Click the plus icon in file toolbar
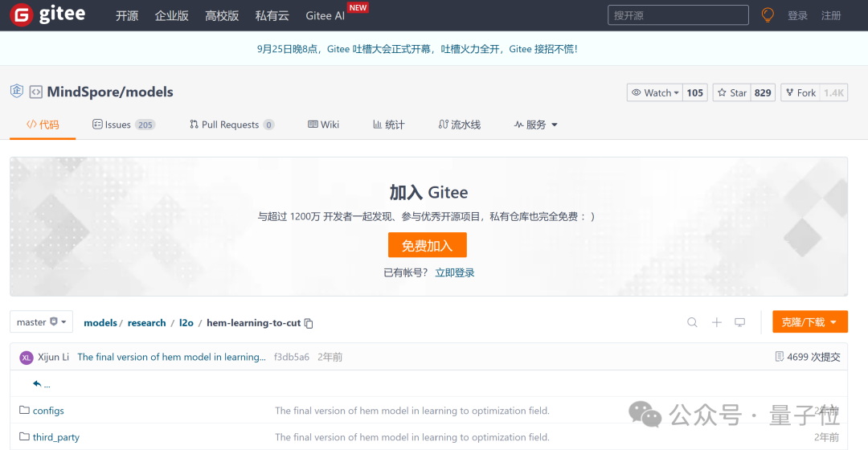 [716, 322]
